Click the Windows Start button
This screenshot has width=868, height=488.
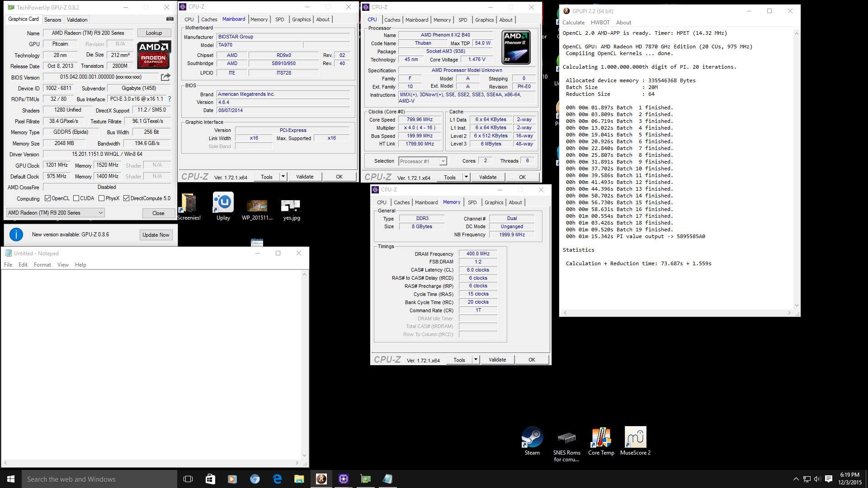11,479
